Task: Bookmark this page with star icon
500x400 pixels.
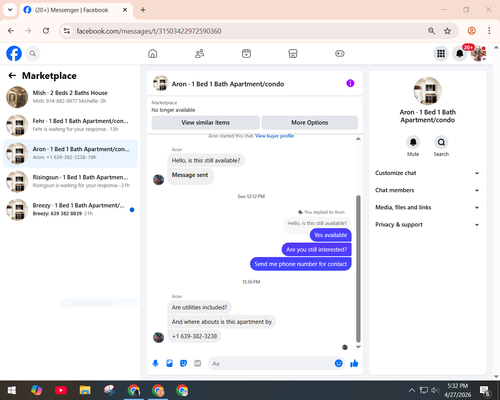Action: (447, 31)
